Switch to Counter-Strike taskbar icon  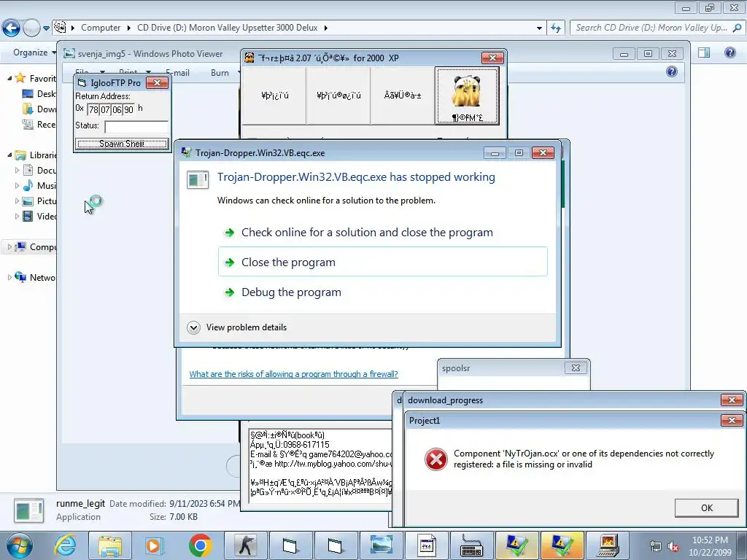(x=246, y=545)
